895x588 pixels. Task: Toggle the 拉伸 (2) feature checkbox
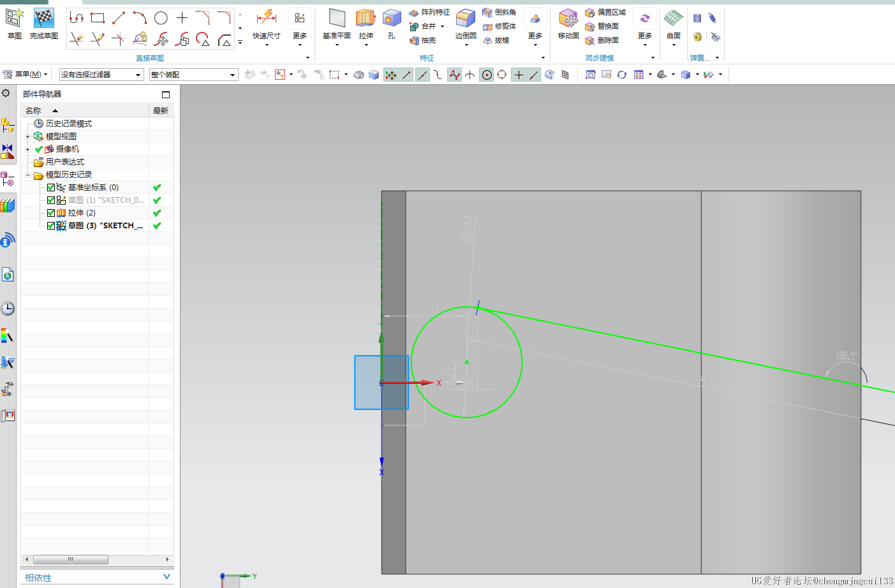click(x=51, y=213)
